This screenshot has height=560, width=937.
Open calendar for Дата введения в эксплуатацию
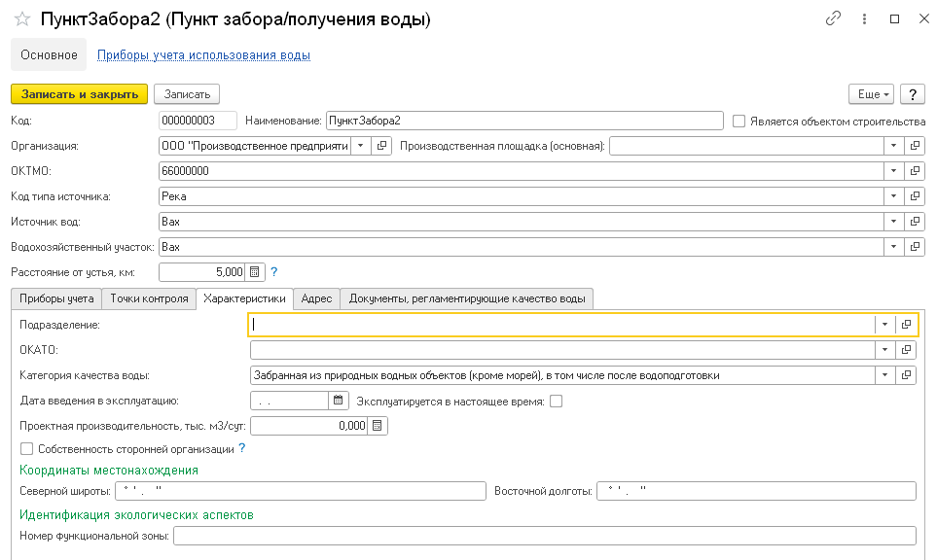338,400
